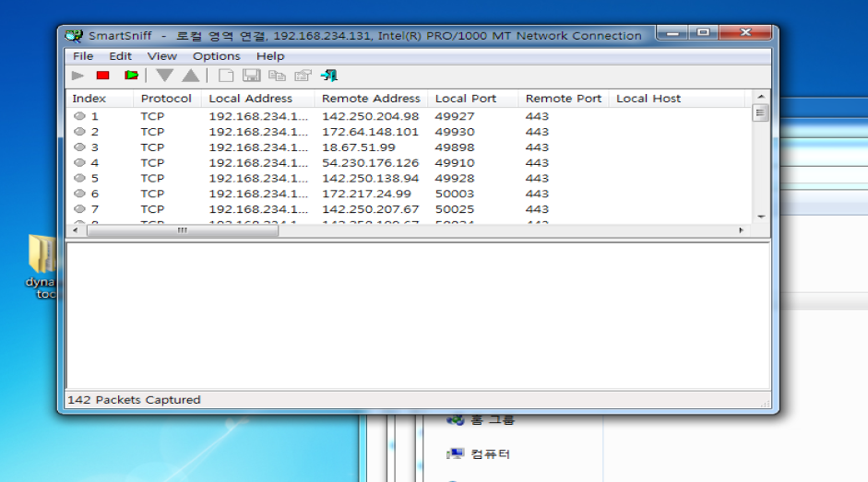Sort by the Protocol column header
This screenshot has width=868, height=482.
click(x=167, y=99)
